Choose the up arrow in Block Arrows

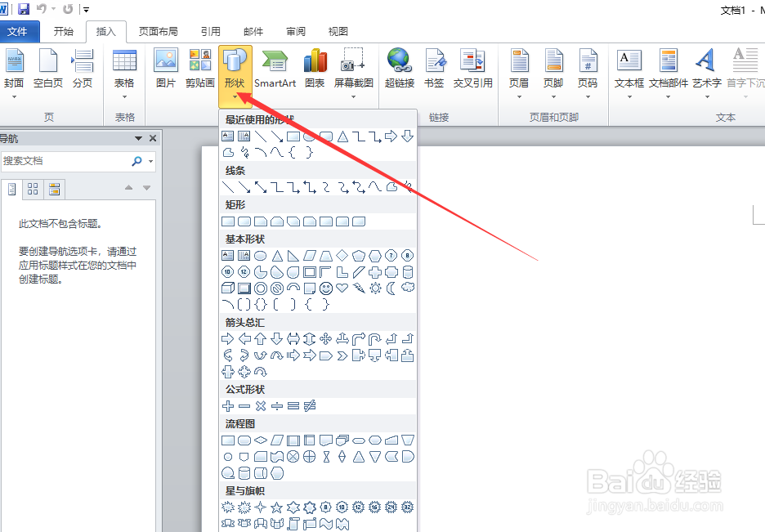click(x=261, y=339)
